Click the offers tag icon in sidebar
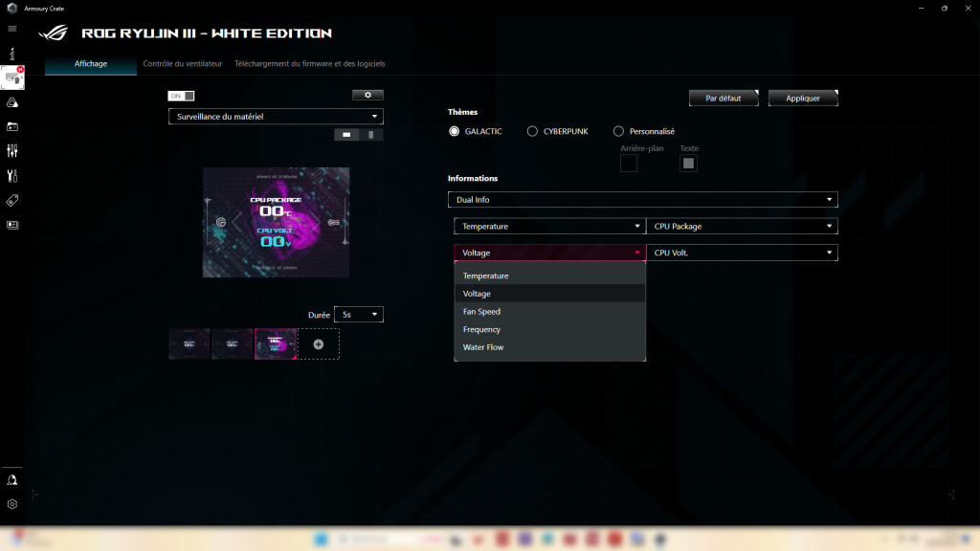Screen dimensions: 980x551 [11, 200]
